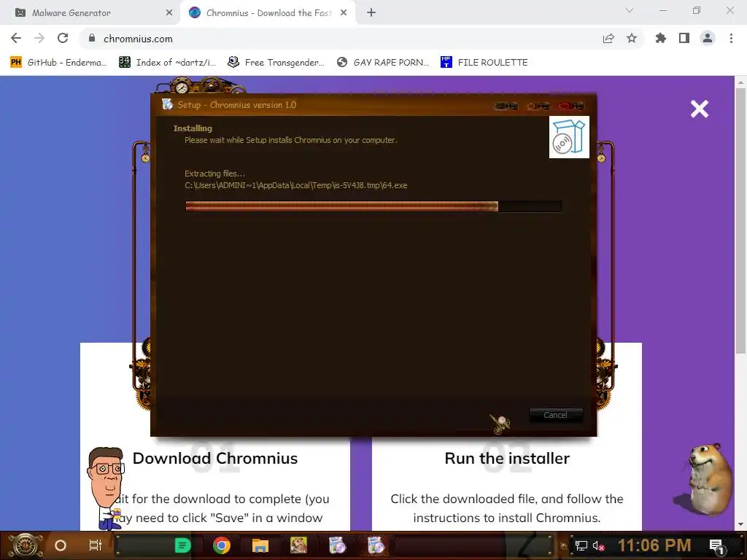The height and width of the screenshot is (560, 747).
Task: Open the steampunk Start button
Action: (26, 545)
